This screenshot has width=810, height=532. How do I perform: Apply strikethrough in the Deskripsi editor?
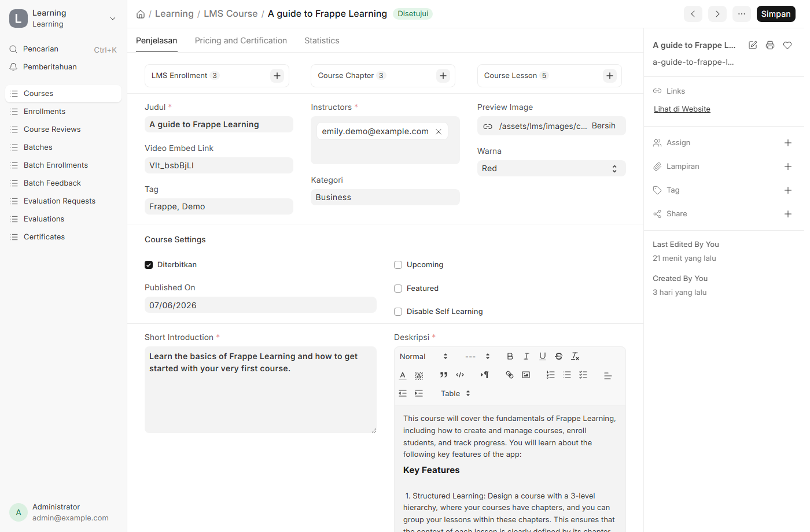click(558, 356)
